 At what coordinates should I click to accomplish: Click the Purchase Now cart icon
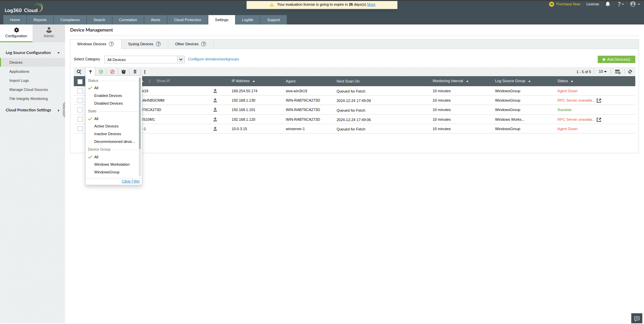point(552,4)
